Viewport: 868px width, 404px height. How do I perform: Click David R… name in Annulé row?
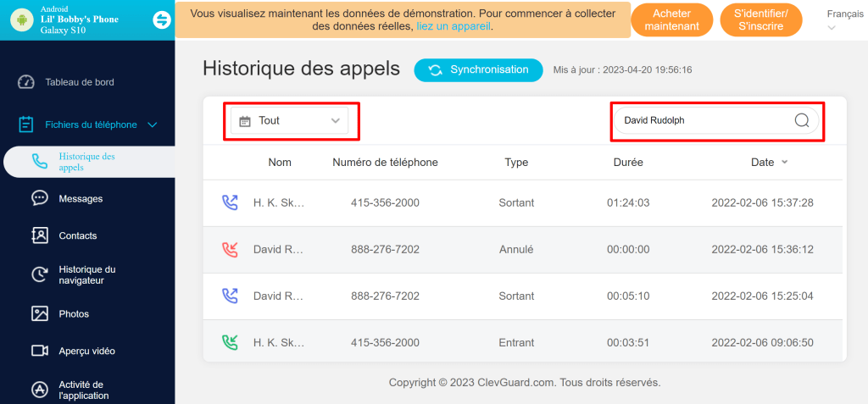(278, 250)
